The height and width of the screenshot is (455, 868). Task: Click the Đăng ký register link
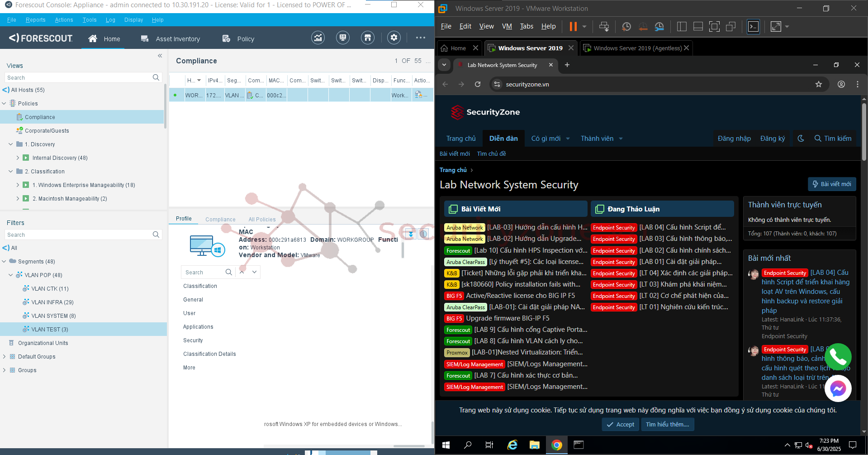coord(773,139)
